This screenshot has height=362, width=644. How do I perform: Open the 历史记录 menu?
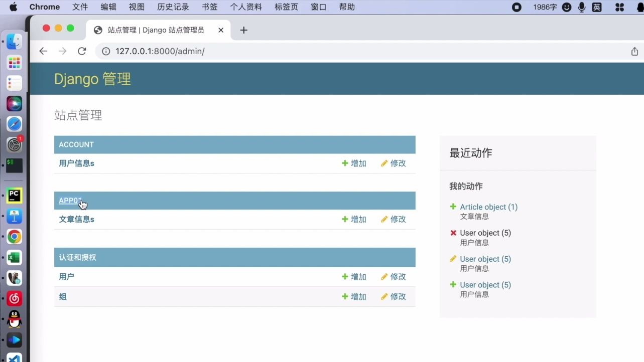point(173,7)
